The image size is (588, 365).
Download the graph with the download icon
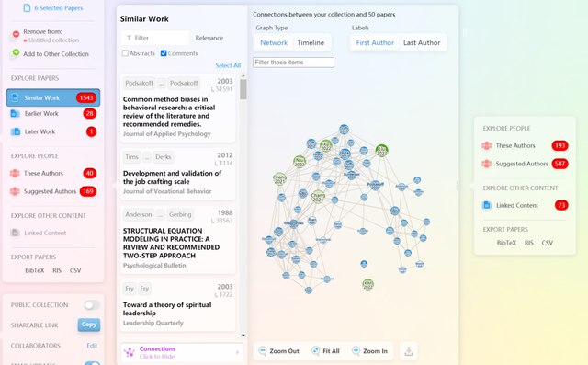(409, 351)
